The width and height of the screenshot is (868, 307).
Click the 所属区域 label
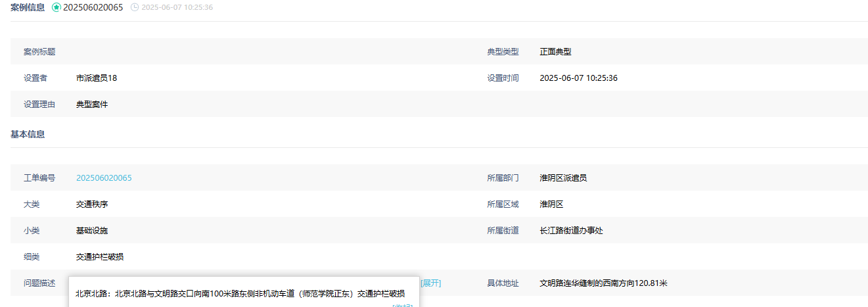click(x=503, y=204)
